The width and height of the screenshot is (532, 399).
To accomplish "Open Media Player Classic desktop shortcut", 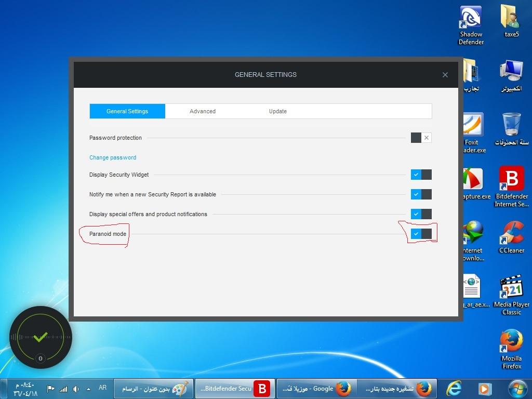I will (x=511, y=295).
